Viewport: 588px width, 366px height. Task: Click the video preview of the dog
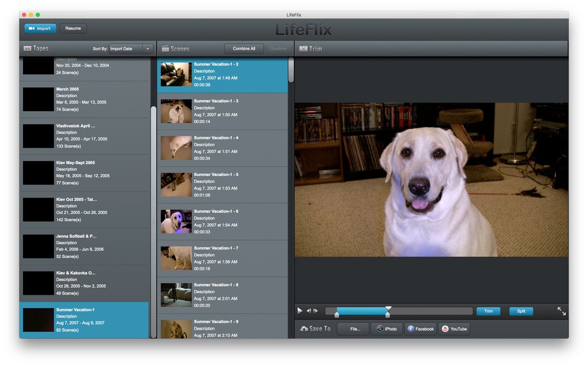click(432, 179)
